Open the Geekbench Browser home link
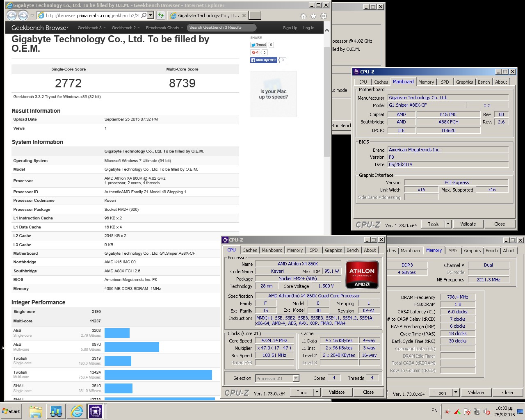 point(40,28)
